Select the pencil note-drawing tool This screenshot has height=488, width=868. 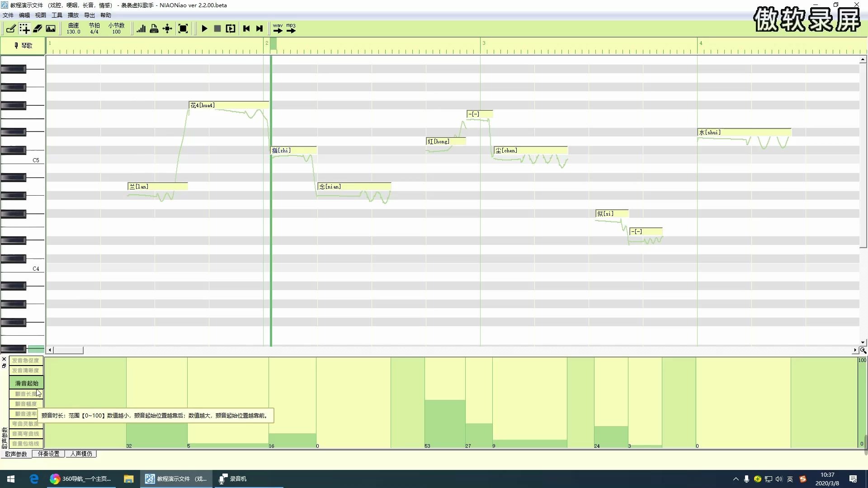pos(11,28)
